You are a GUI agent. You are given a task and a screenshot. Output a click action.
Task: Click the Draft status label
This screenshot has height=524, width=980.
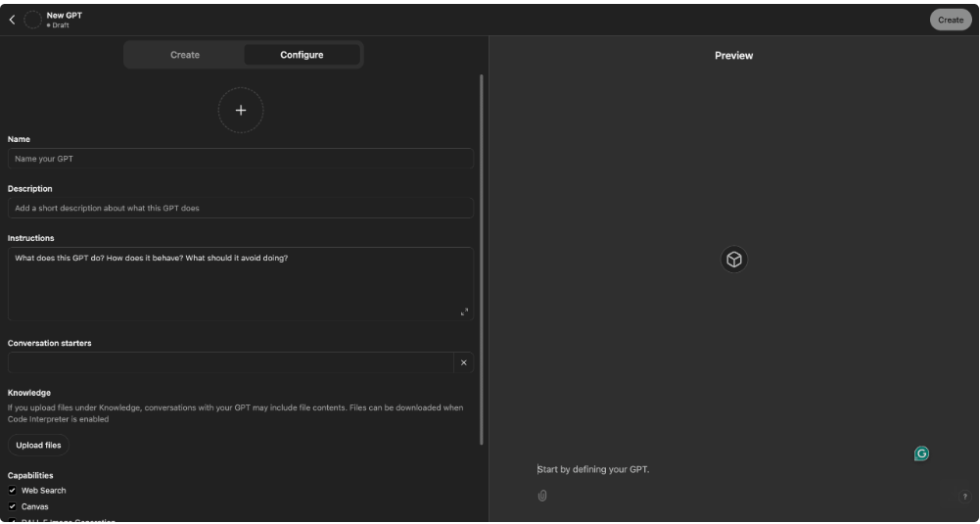point(61,25)
